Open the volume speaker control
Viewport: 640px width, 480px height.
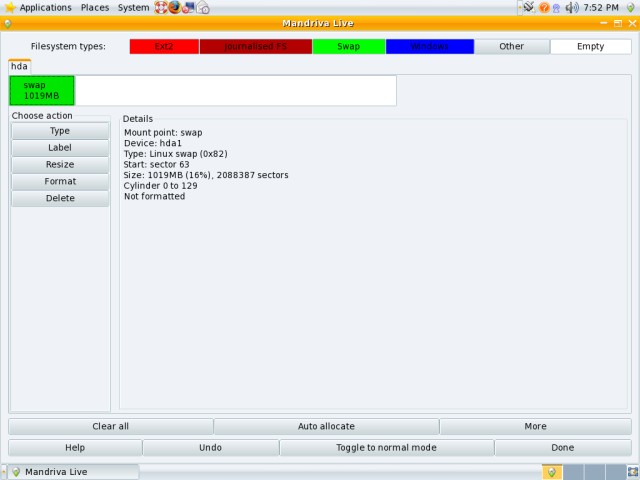coord(571,7)
